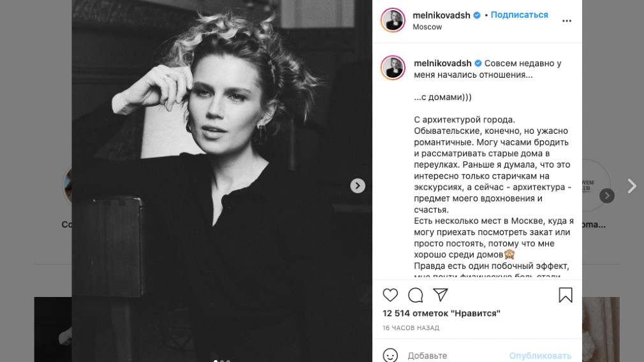Click verified badge beside header username
Viewport: 644px width, 362px height.
[x=477, y=15]
